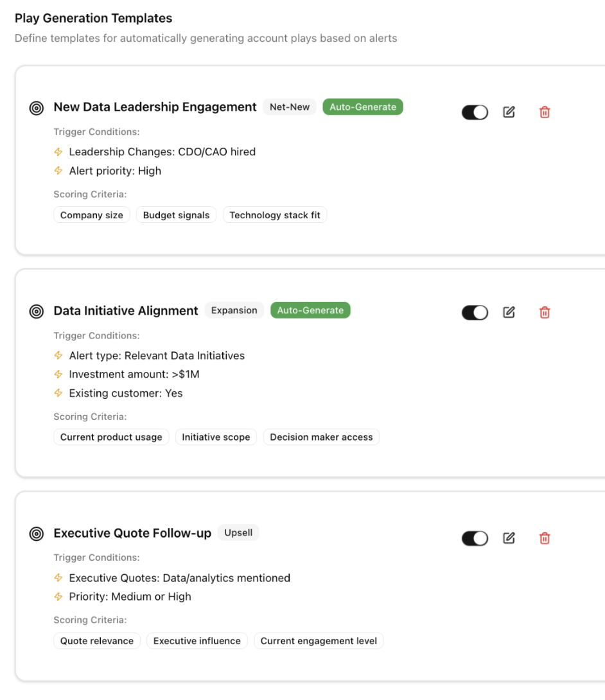The width and height of the screenshot is (605, 700).
Task: Click the target icon beside Executive Quote Follow-up
Action: (x=35, y=533)
